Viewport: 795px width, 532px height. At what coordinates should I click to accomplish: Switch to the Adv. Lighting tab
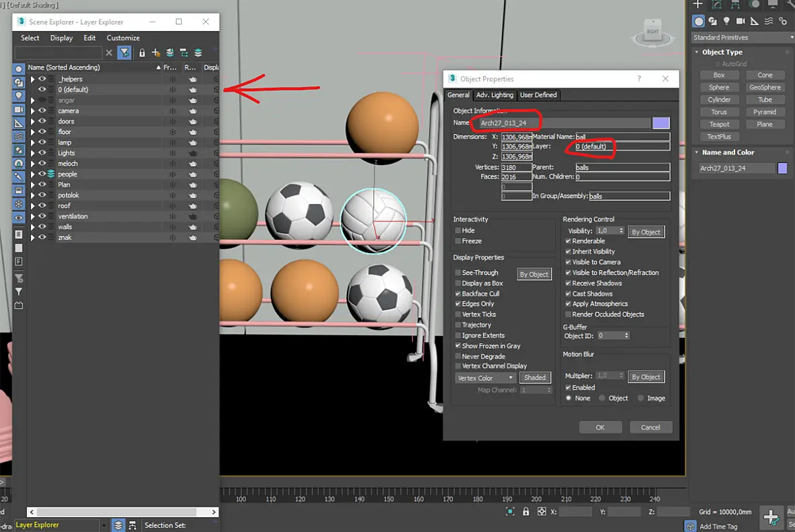pyautogui.click(x=495, y=95)
